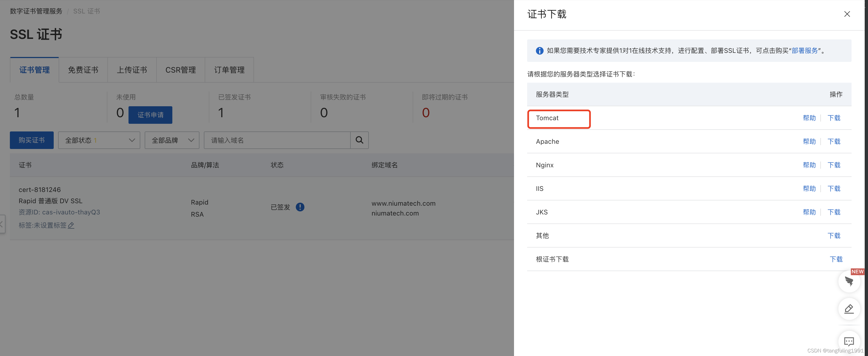Download the JKS certificate
The width and height of the screenshot is (868, 356).
click(834, 212)
